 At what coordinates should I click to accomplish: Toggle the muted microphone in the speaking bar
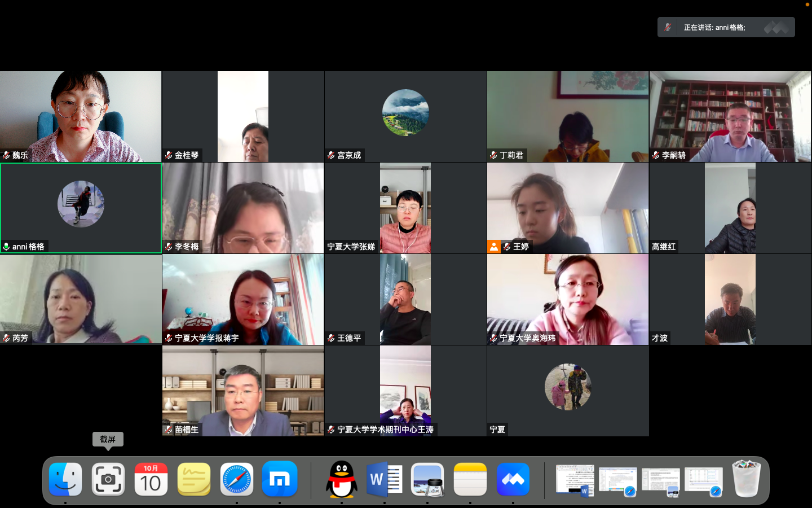(668, 27)
